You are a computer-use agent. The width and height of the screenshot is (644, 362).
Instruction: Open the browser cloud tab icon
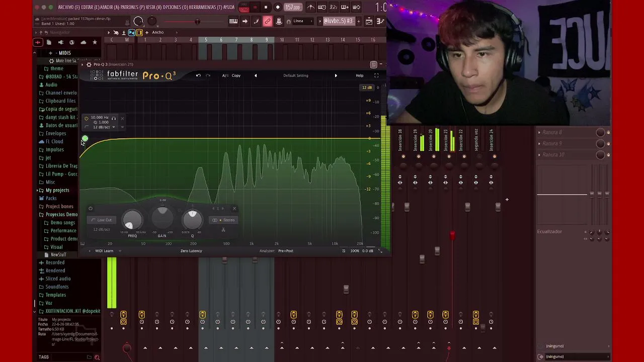tap(83, 42)
